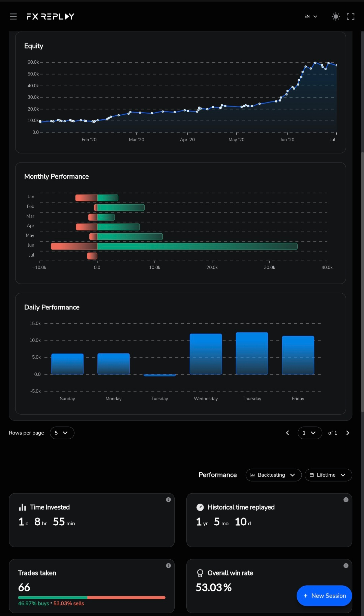Open the EN language dropdown
The width and height of the screenshot is (364, 616).
coord(310,17)
